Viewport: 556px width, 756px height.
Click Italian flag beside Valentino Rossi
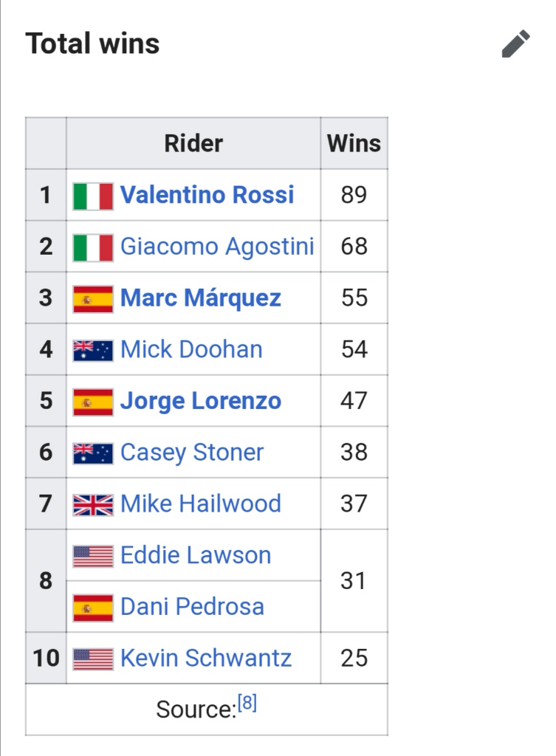(93, 196)
